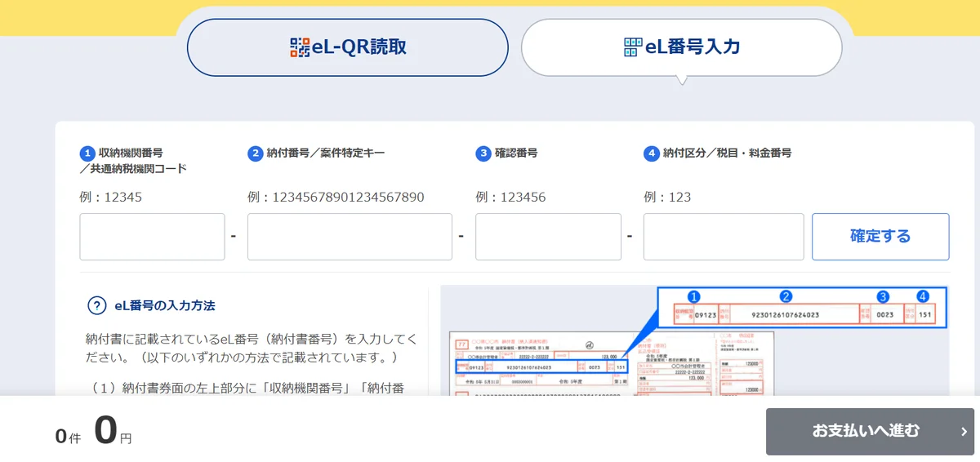Focus the 確認番号 input field
Viewport: 980px width, 462px height.
click(548, 237)
